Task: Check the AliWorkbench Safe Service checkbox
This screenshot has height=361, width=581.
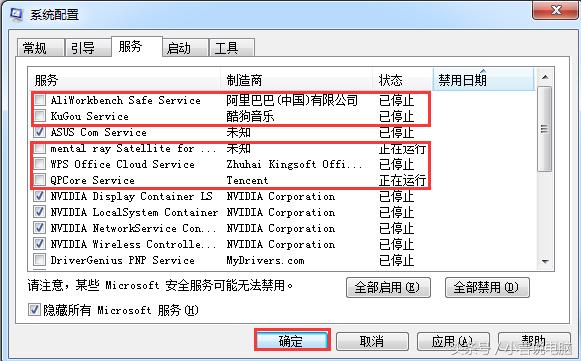Action: [x=40, y=100]
